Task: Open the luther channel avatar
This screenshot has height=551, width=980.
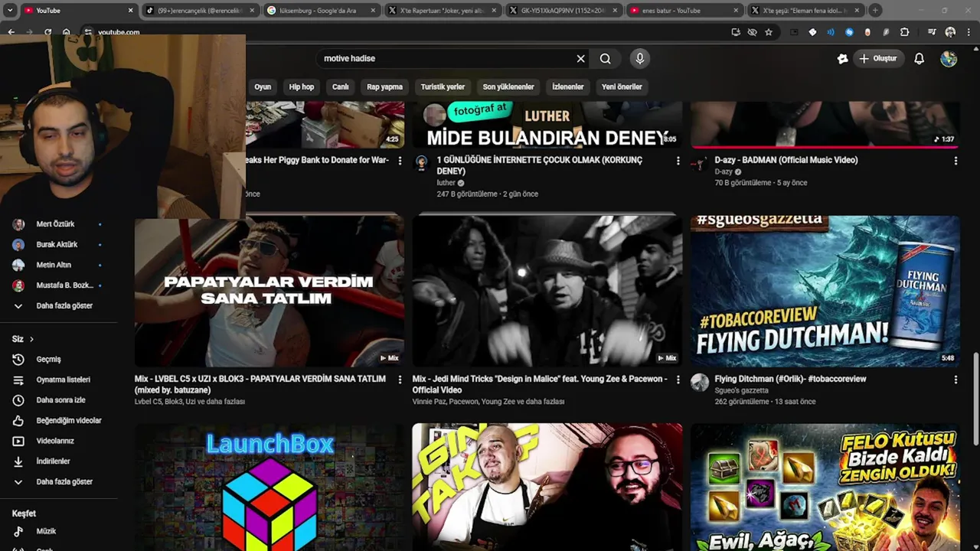Action: point(421,163)
